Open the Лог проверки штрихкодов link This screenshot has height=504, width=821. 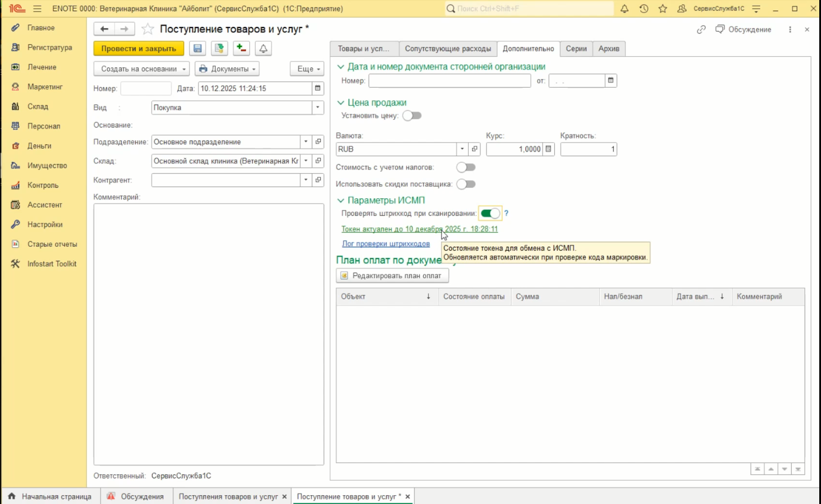386,244
